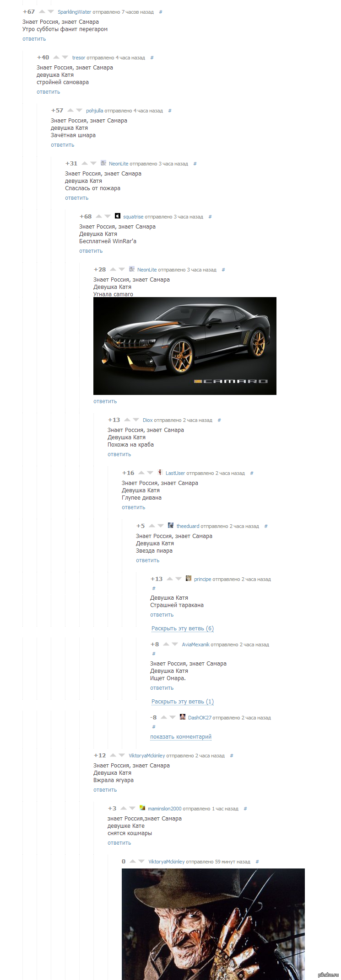Downvote tresor's comment
Screen dimensions: 341x980
pyautogui.click(x=65, y=57)
